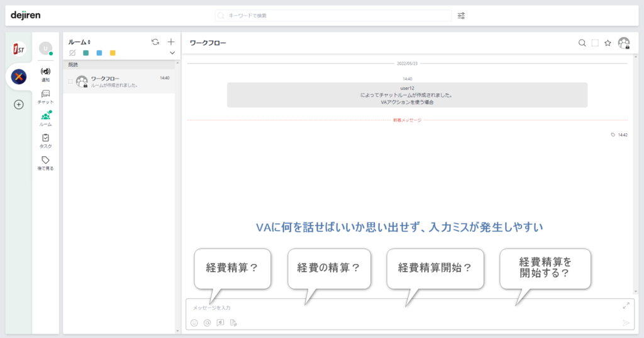Tick the checkbox beside ワークフロー room
Viewport: 644px width, 338px height.
tap(70, 81)
